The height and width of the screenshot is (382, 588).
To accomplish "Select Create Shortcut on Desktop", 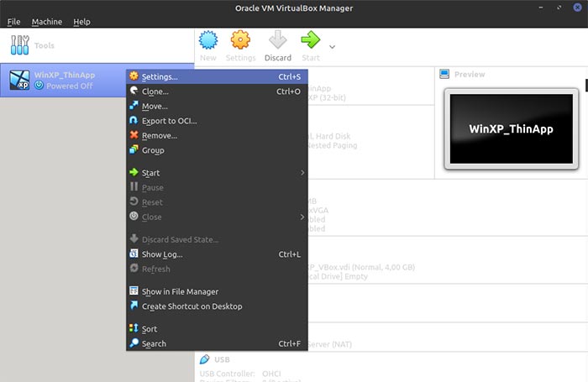I will (217, 306).
